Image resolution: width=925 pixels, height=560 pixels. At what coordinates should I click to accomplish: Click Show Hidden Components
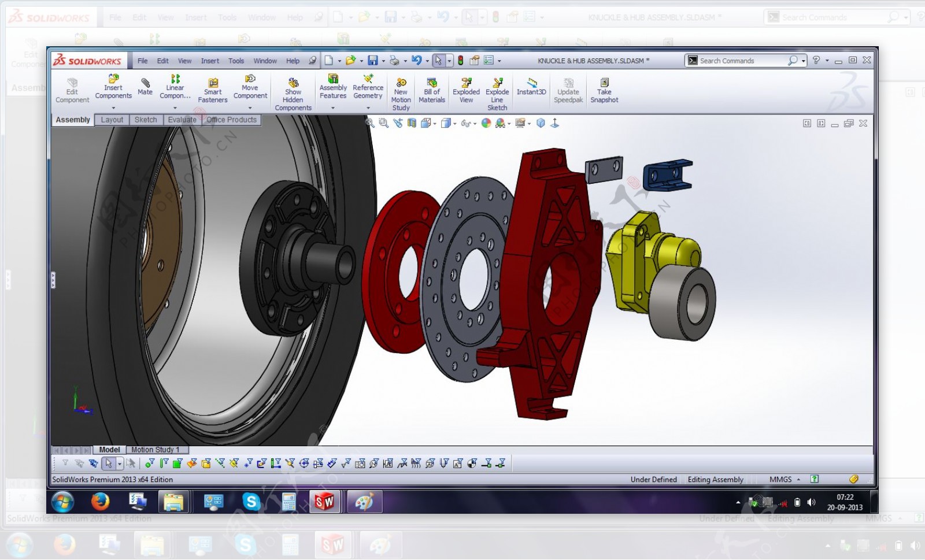(293, 94)
